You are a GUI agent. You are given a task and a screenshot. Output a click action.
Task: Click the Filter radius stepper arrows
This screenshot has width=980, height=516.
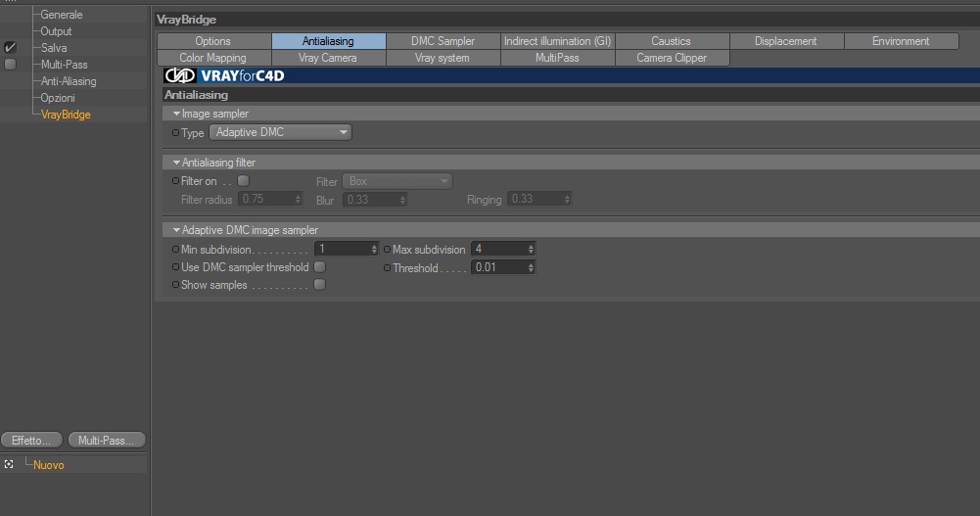tap(299, 200)
